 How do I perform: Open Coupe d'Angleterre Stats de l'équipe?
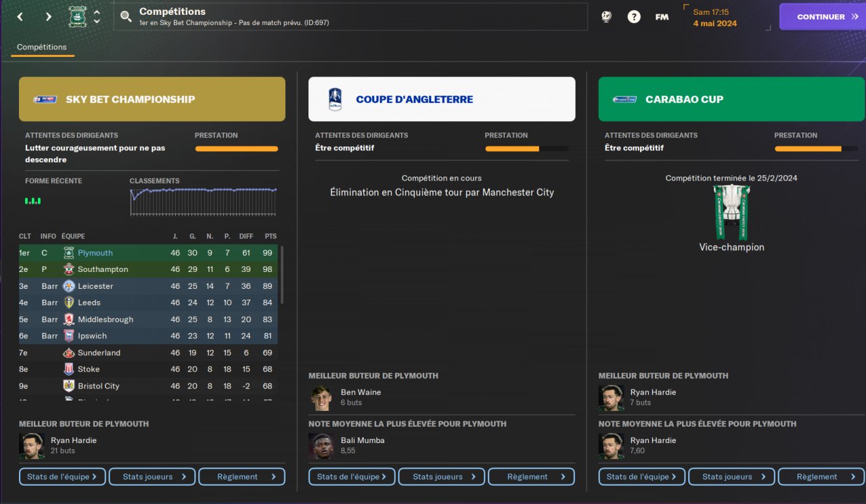pos(352,477)
